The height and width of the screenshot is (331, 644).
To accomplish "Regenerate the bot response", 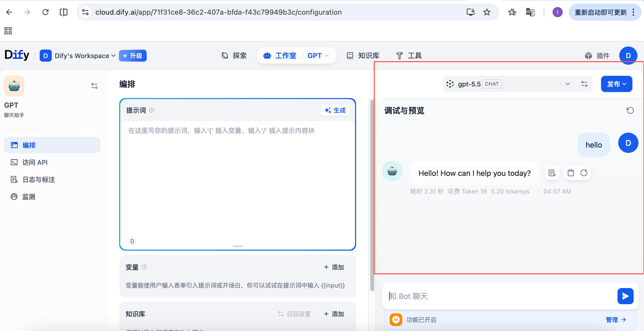I will (x=584, y=173).
